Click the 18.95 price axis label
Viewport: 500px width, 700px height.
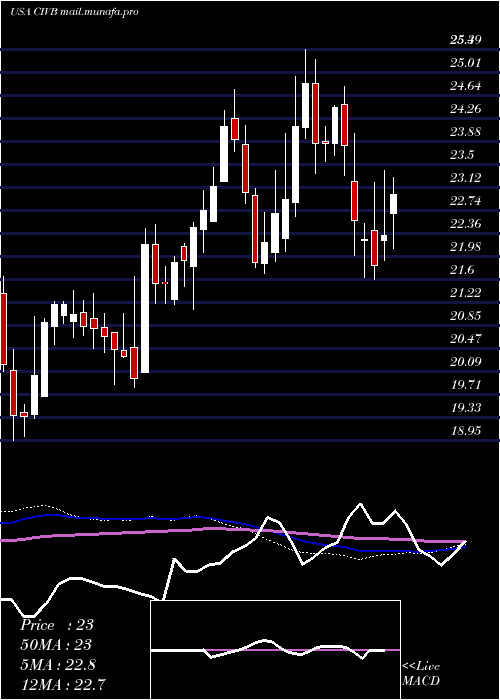tap(465, 430)
